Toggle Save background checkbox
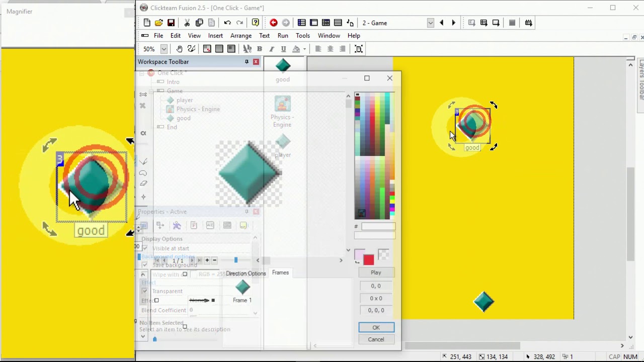Image resolution: width=644 pixels, height=362 pixels. tap(145, 265)
